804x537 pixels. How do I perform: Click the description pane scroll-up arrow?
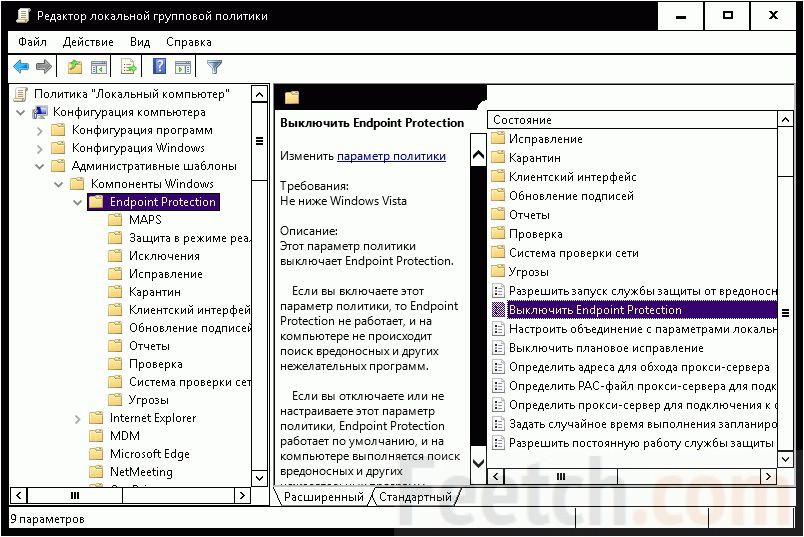click(478, 154)
